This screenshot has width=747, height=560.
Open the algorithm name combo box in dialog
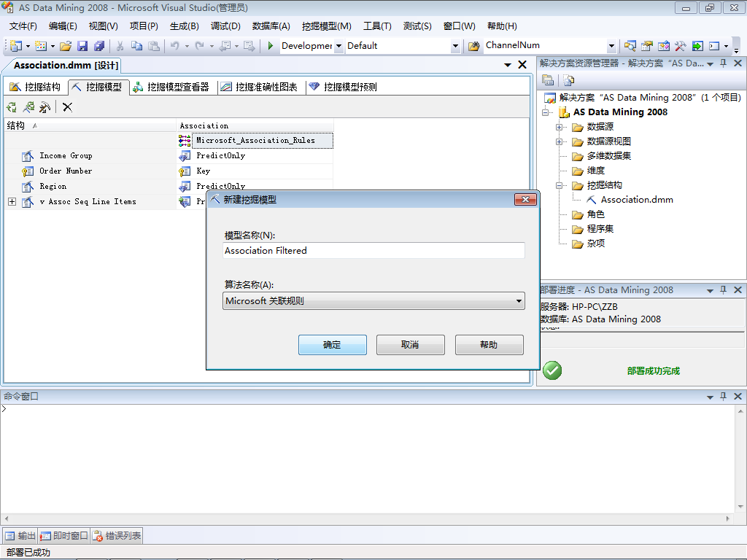tap(373, 301)
